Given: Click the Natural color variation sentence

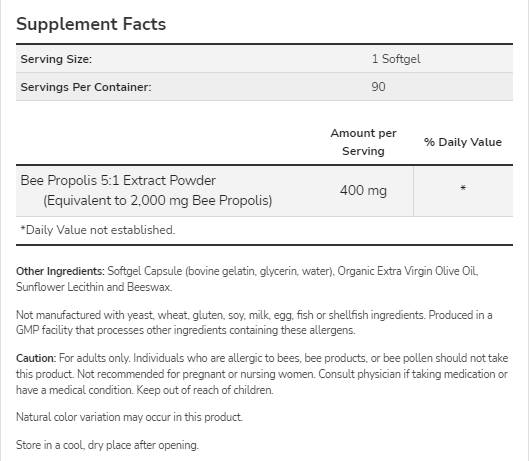Looking at the screenshot, I should tap(129, 417).
